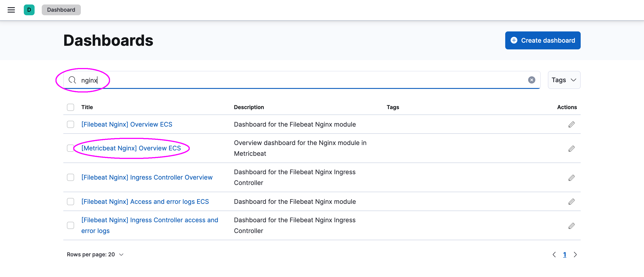Click the green D space avatar
Screen dimensions: 644x277
point(29,10)
